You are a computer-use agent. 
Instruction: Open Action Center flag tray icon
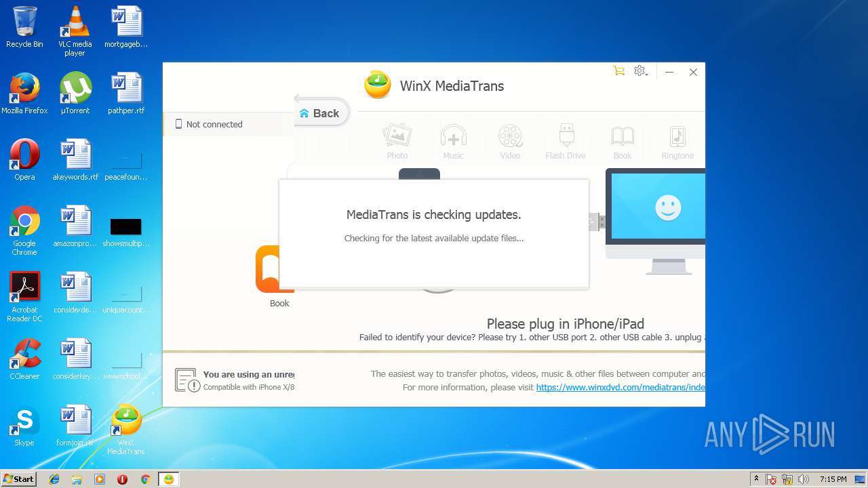click(772, 479)
